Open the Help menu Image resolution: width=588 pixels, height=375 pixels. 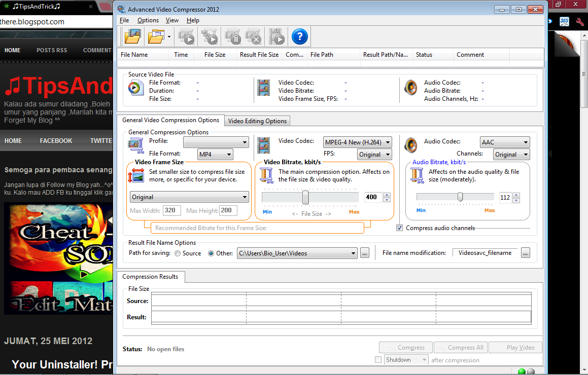(193, 20)
